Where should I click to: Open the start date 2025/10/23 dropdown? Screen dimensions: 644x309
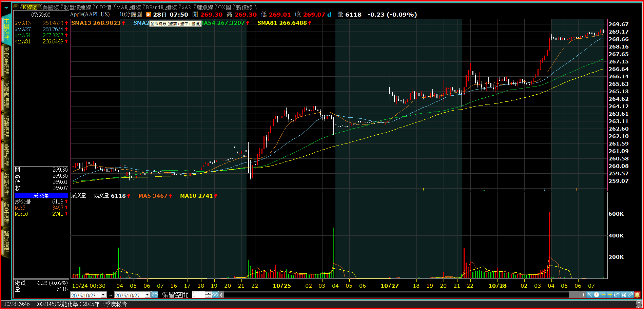pos(103,295)
